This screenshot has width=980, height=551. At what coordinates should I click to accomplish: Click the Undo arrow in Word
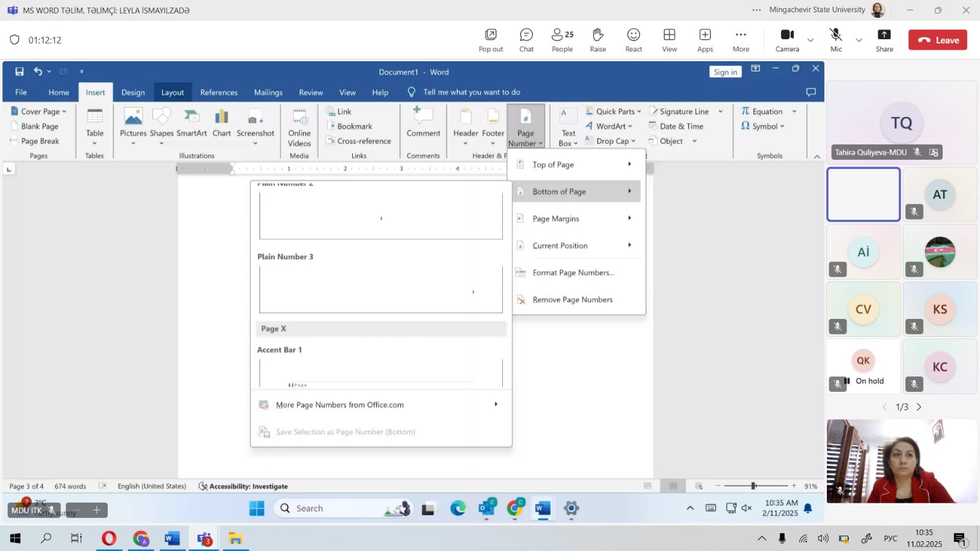(38, 72)
